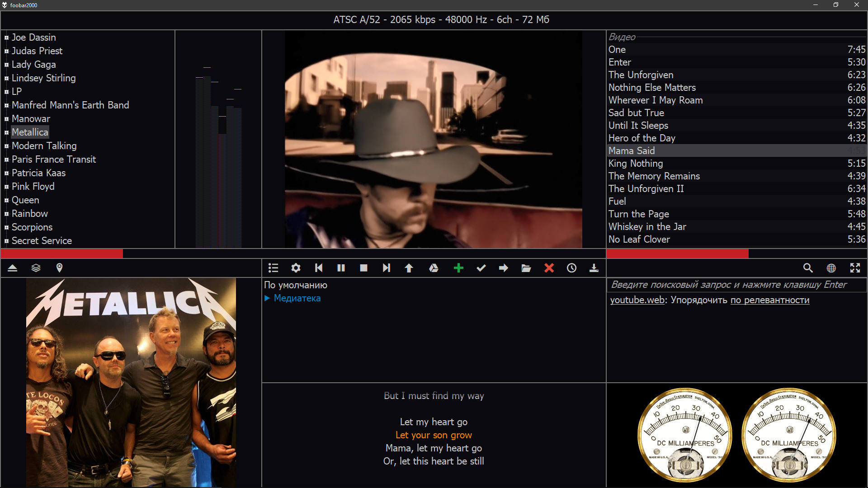Click the по релевантности sort link
This screenshot has height=488, width=868.
769,300
